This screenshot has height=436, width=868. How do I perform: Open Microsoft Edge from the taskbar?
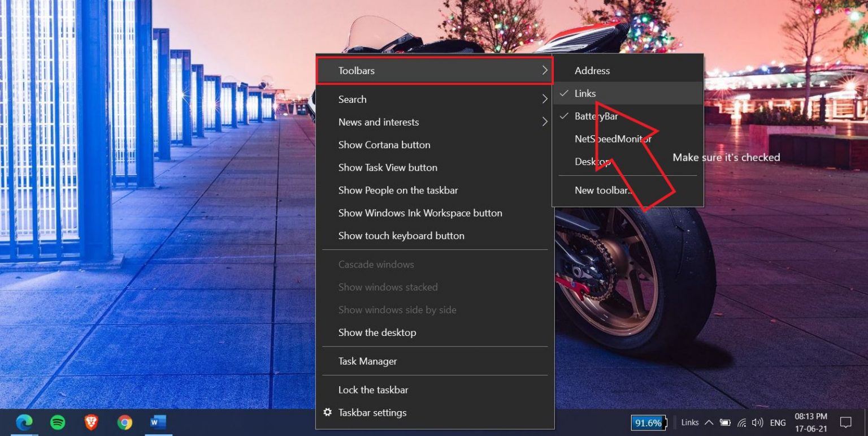[23, 422]
